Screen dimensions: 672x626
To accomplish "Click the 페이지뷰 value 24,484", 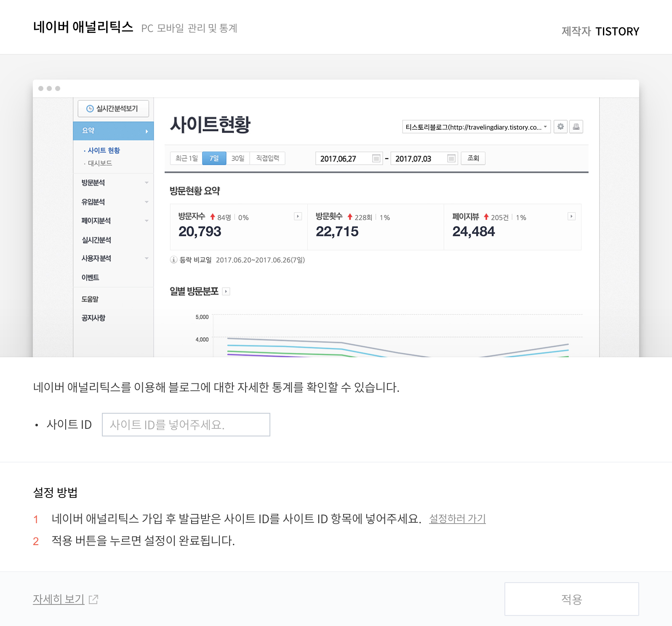I will click(473, 231).
